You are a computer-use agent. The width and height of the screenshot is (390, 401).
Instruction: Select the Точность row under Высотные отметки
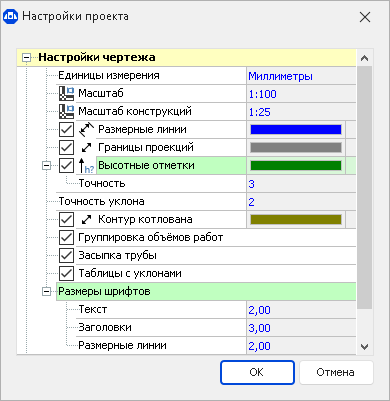point(102,183)
